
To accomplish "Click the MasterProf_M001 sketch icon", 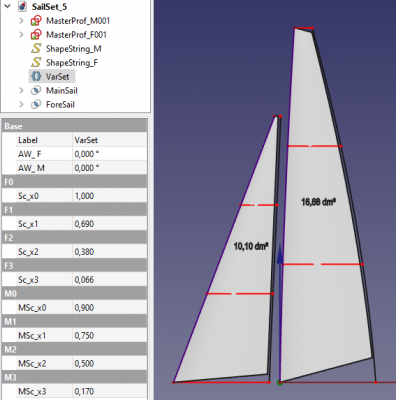I will click(x=36, y=21).
